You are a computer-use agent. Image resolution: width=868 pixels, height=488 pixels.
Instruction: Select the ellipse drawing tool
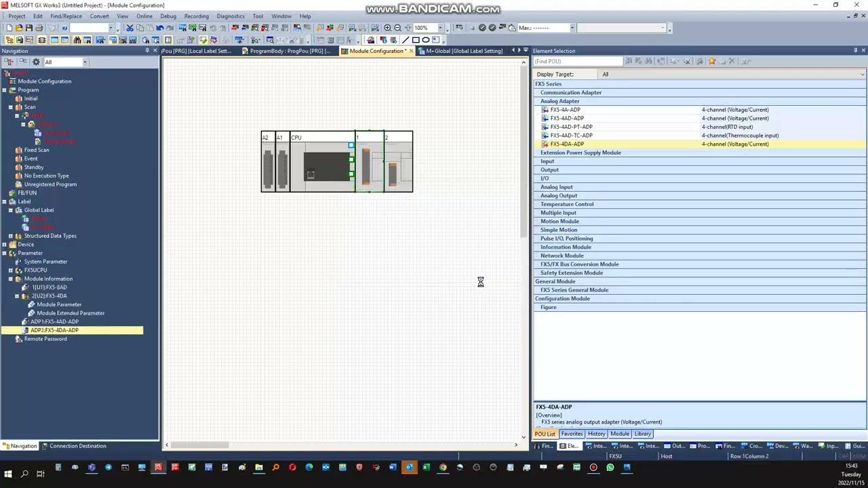[426, 40]
